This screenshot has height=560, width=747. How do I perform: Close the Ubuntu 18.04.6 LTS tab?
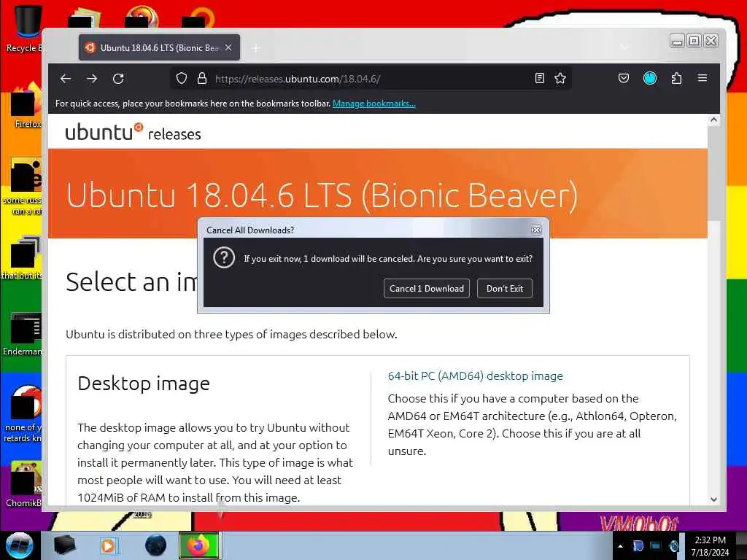pyautogui.click(x=228, y=47)
